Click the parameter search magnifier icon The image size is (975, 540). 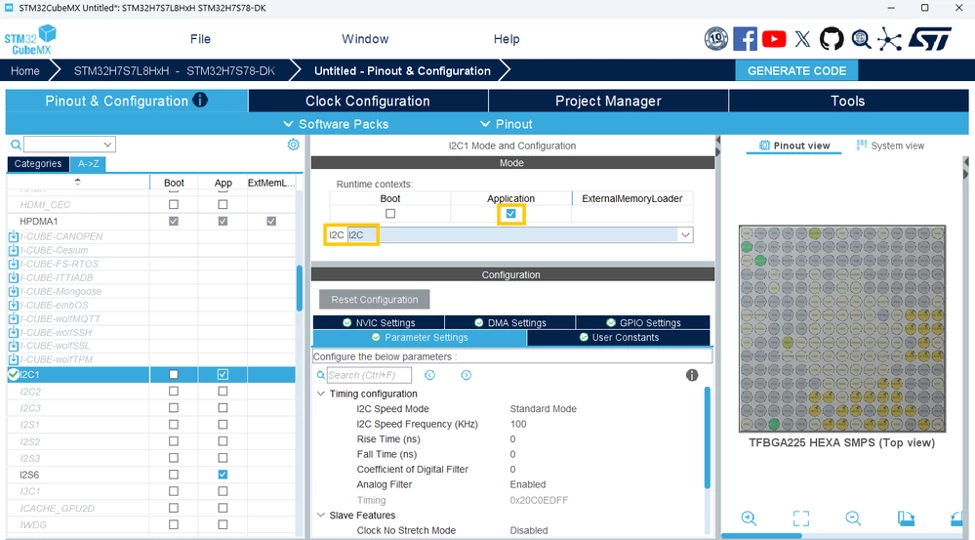(x=321, y=375)
